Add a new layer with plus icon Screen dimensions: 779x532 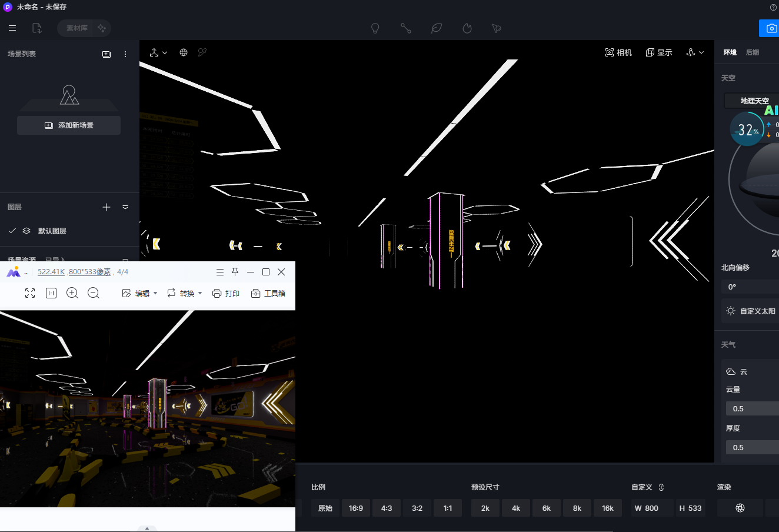[x=106, y=207]
